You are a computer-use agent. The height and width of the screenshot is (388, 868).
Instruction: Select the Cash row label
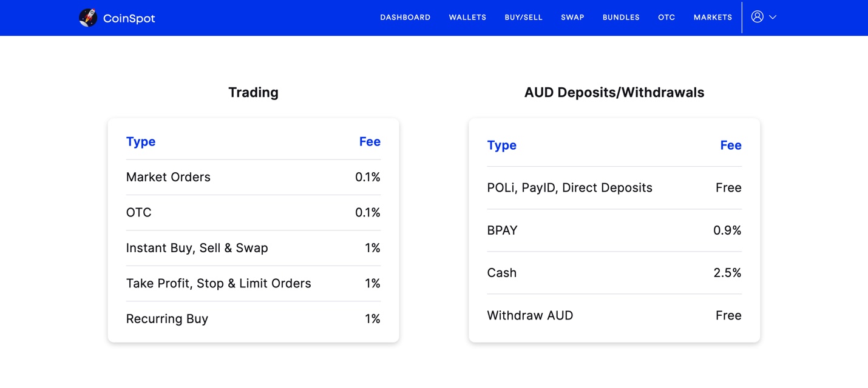pos(502,273)
